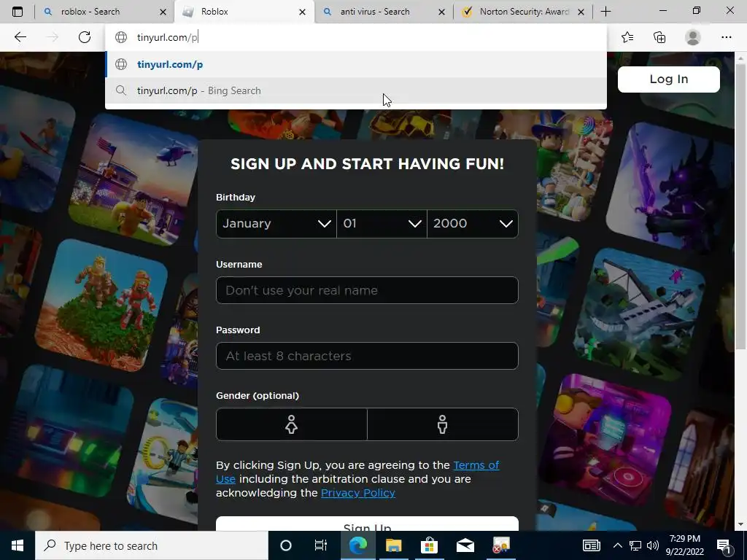Open Microsoft Store taskbar icon

(429, 545)
